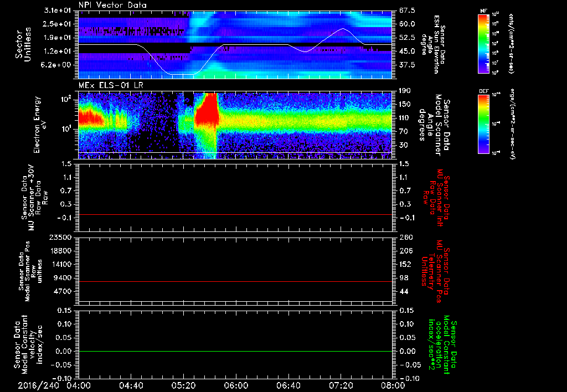Image resolution: width=567 pixels, height=392 pixels.
Task: Click the "ergs/(cm**2-sr-sec-eV)" units label
Action: point(511,124)
